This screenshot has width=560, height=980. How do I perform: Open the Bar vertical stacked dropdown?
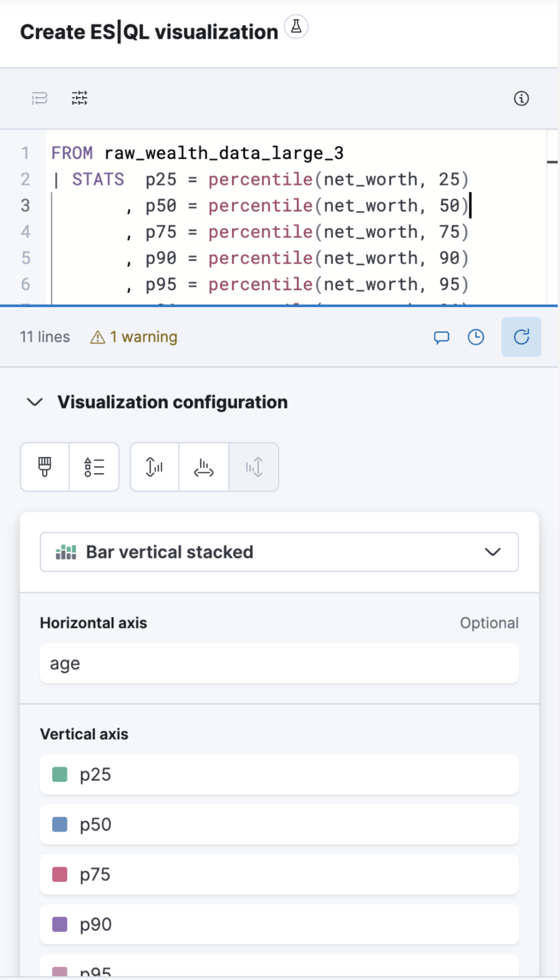click(279, 552)
